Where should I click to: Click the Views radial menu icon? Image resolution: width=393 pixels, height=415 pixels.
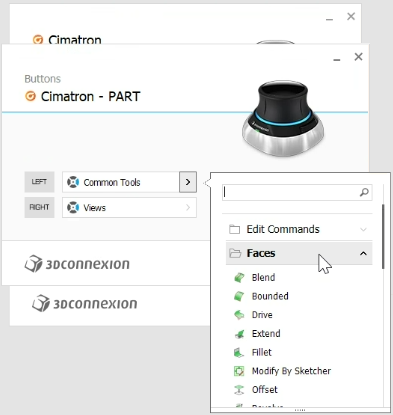(73, 207)
